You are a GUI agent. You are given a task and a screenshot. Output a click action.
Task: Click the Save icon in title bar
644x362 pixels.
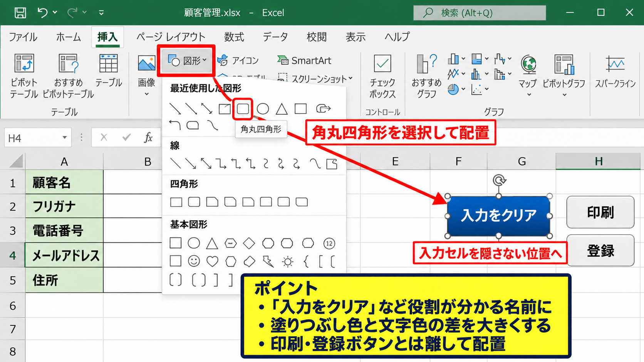tap(20, 13)
